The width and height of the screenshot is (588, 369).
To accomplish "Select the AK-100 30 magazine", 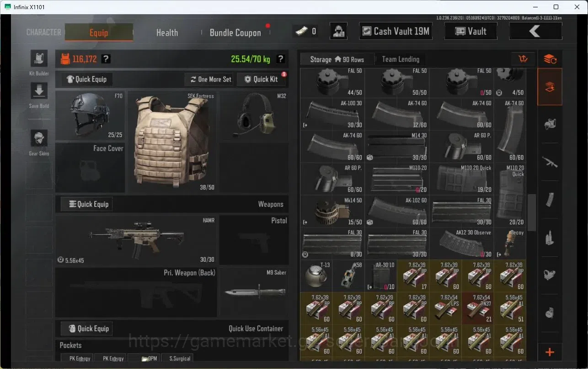I will (x=332, y=114).
